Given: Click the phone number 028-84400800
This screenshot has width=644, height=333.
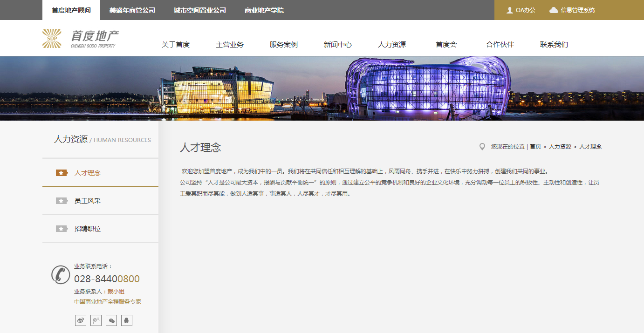Looking at the screenshot, I should (x=107, y=279).
